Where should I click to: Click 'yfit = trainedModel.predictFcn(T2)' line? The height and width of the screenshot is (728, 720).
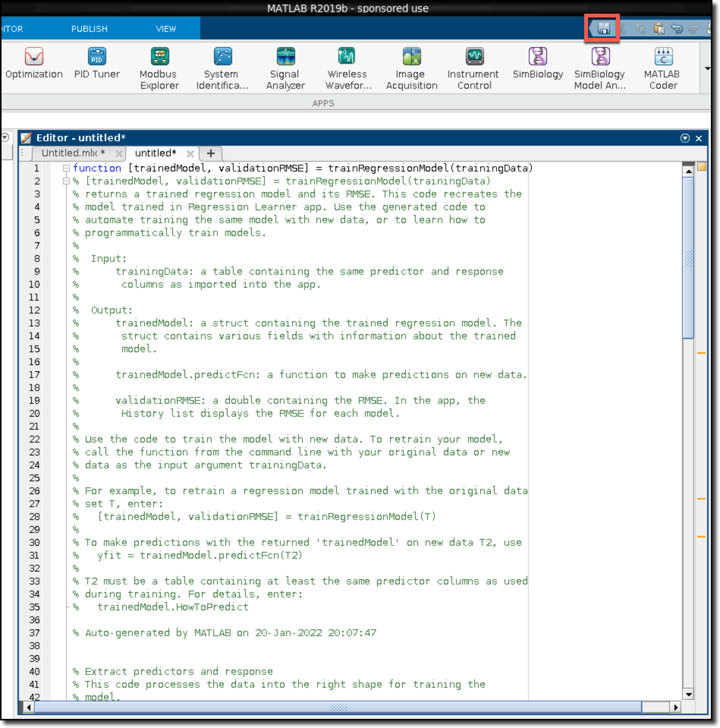tap(200, 555)
